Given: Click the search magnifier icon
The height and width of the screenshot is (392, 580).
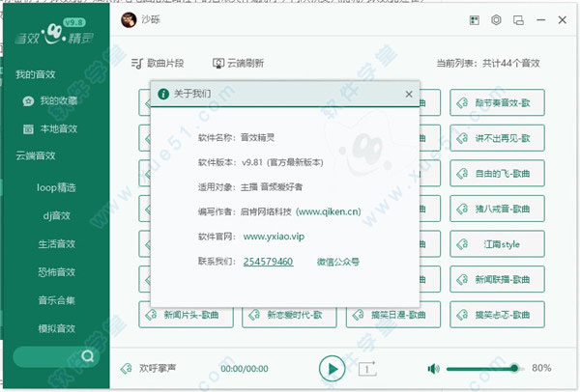Looking at the screenshot, I should click(88, 356).
